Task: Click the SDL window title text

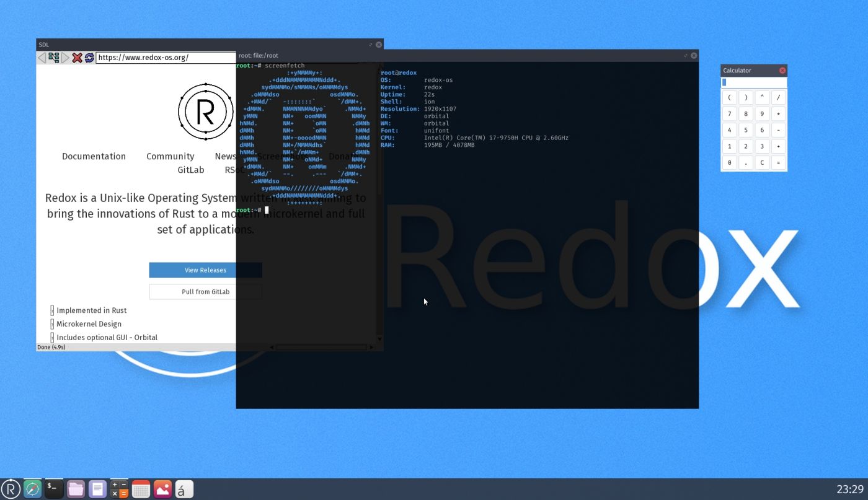Action: coord(44,45)
